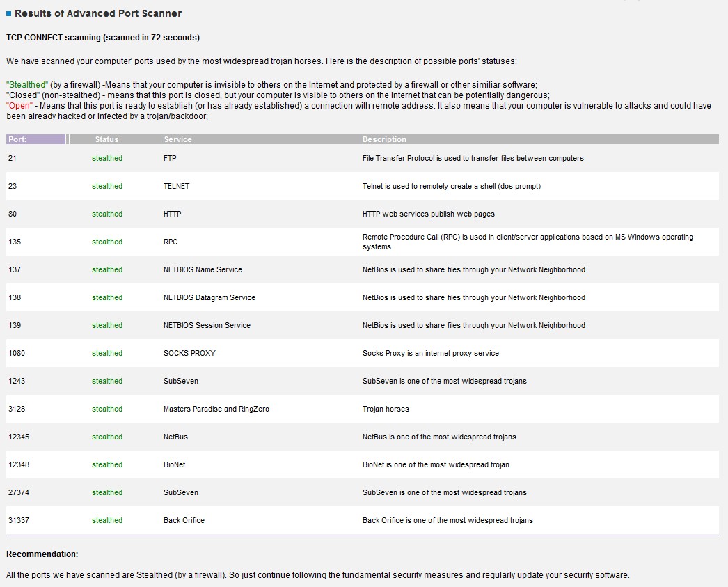Click the Description column header
Image resolution: width=728 pixels, height=587 pixels.
point(384,139)
